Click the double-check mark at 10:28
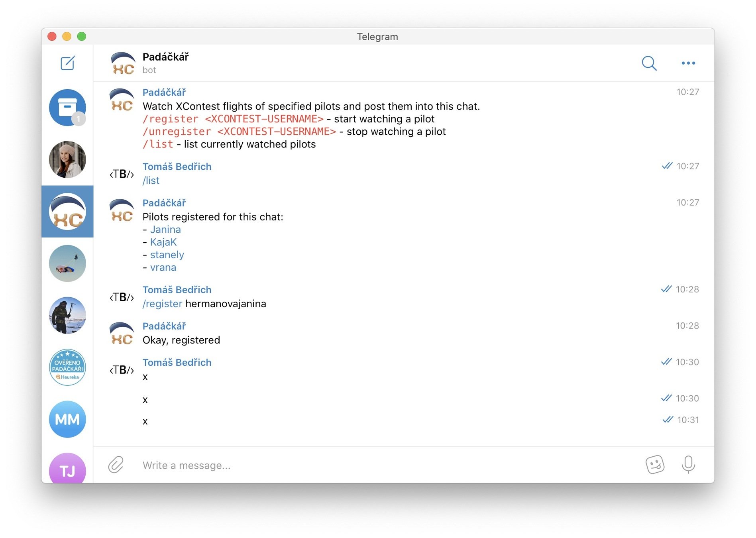Image resolution: width=756 pixels, height=538 pixels. [666, 289]
